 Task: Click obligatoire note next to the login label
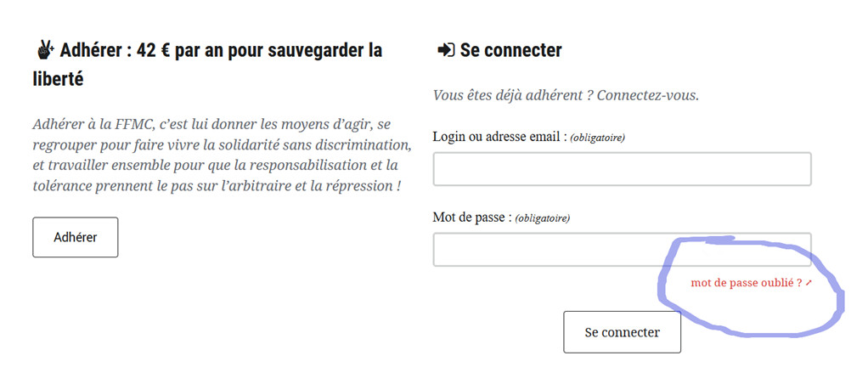coord(597,138)
